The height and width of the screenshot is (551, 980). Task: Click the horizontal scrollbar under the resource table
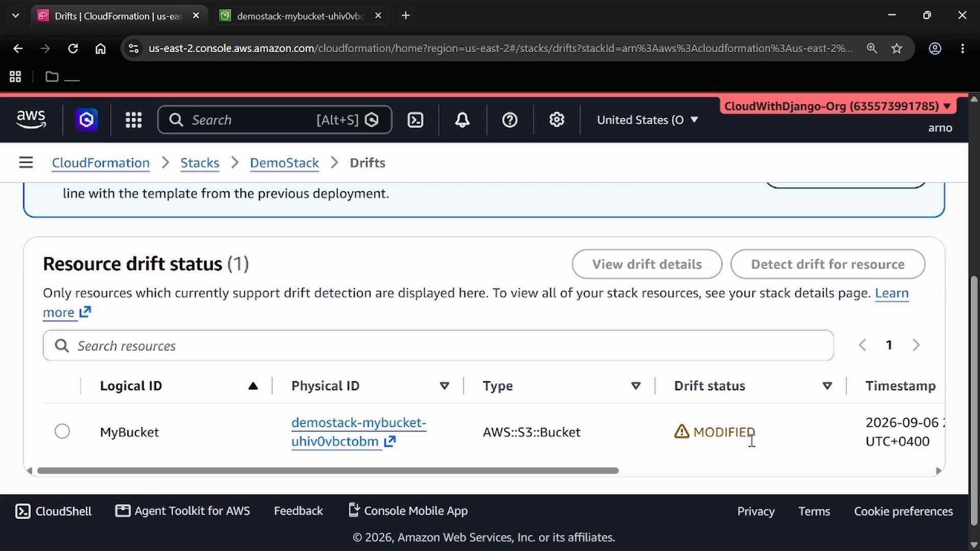[x=328, y=470]
